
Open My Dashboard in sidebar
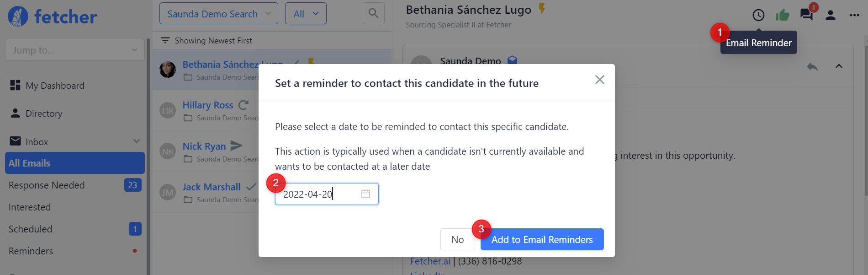point(55,86)
